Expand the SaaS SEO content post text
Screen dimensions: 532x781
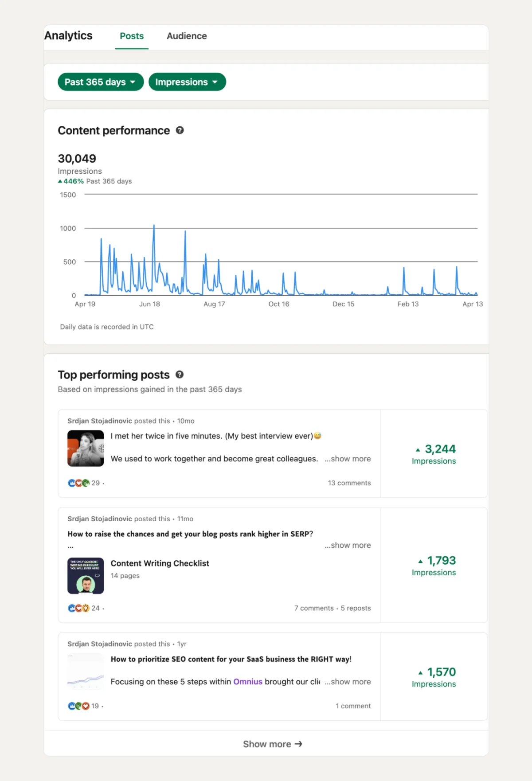348,682
